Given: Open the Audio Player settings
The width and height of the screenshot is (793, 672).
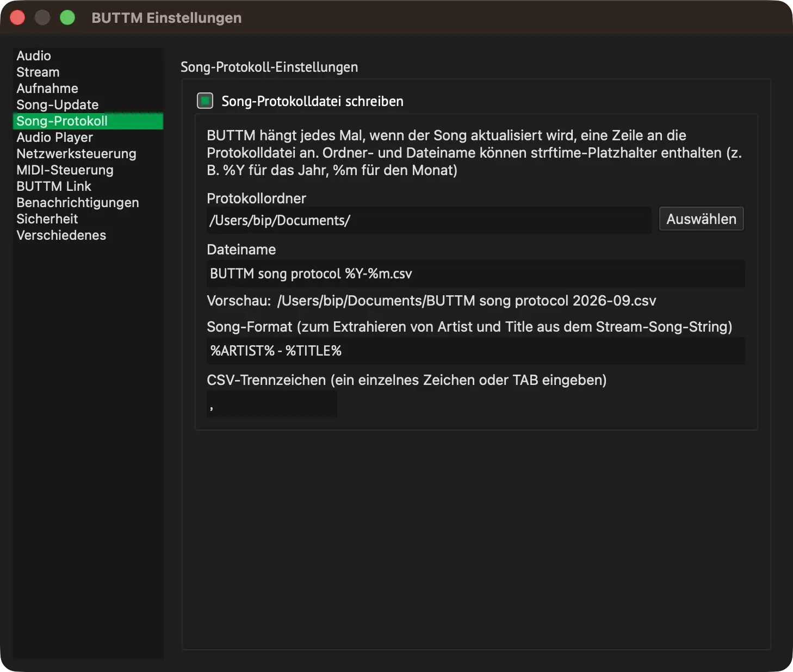Looking at the screenshot, I should pos(88,138).
